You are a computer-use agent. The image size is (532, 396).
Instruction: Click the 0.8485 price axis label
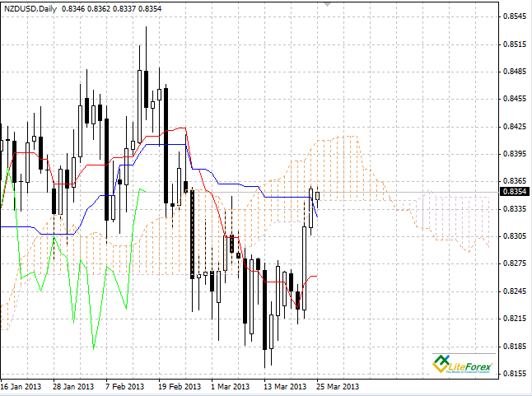click(x=515, y=72)
